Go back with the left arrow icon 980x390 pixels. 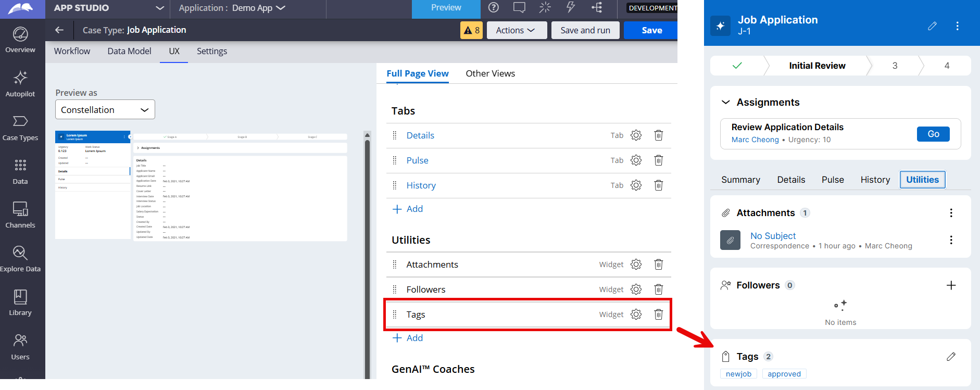pyautogui.click(x=59, y=30)
